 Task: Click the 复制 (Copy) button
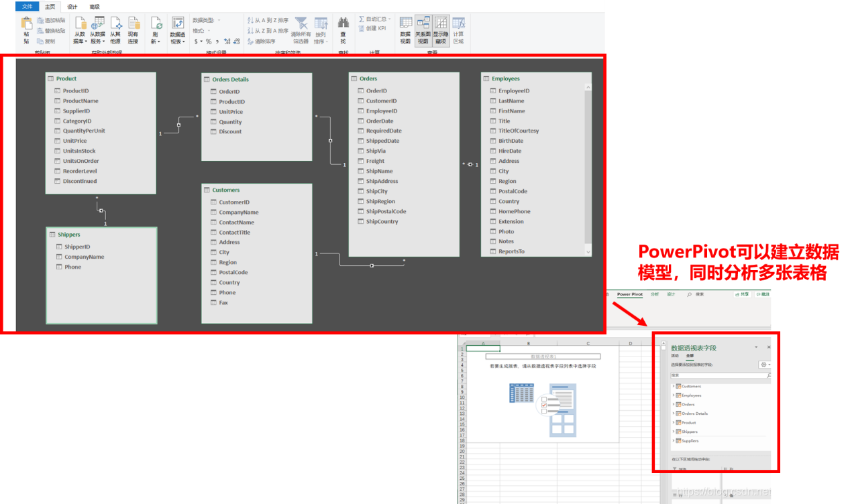47,41
